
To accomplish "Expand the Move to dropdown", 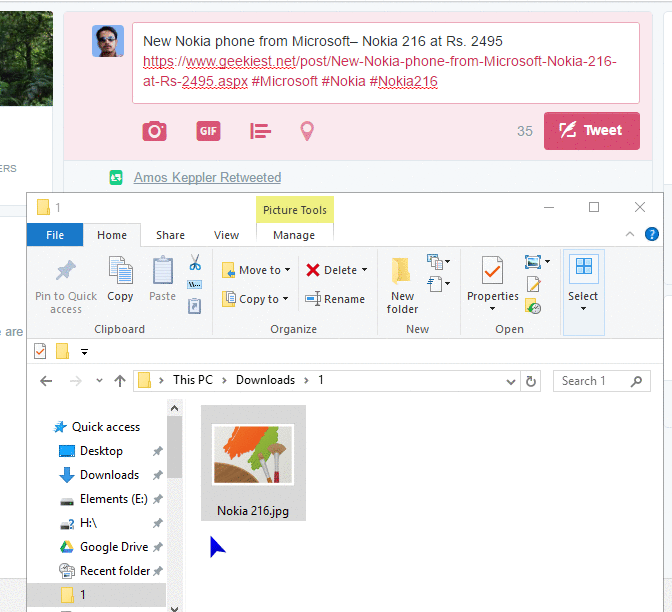I will tap(287, 270).
